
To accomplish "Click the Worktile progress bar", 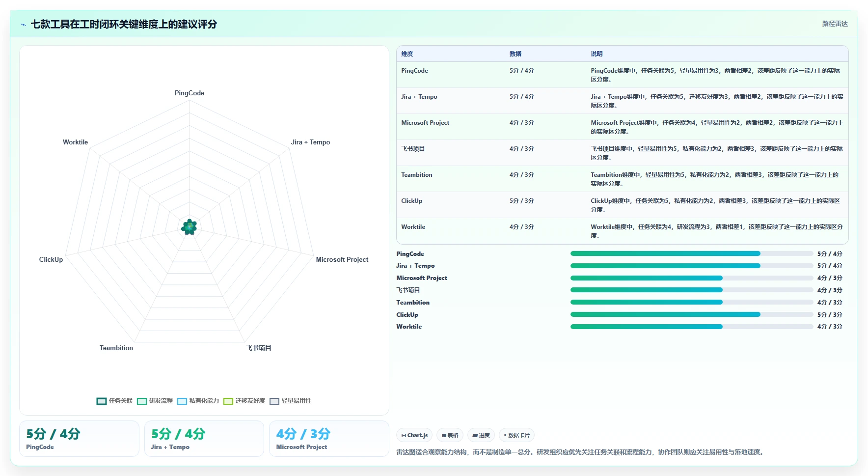I will (x=692, y=327).
